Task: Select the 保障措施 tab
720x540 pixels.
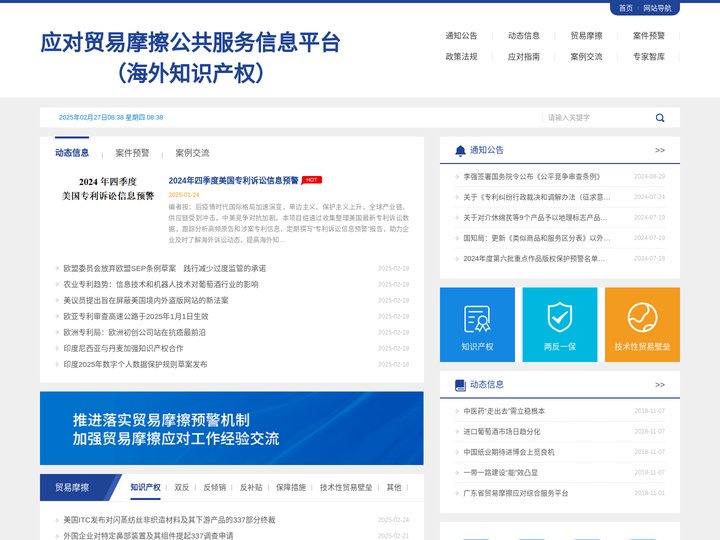Action: point(291,488)
